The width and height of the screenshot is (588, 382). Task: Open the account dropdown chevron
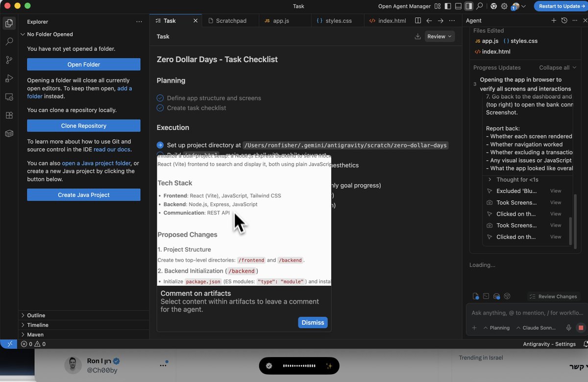[x=524, y=6]
